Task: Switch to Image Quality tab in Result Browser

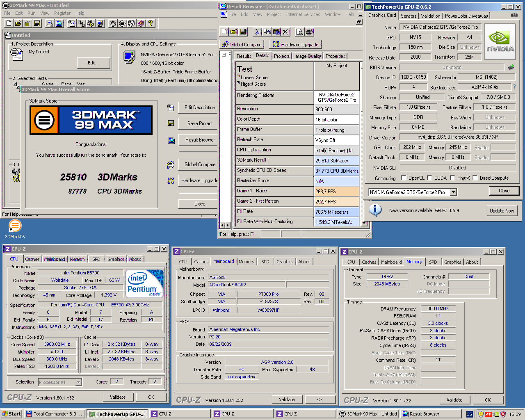Action: tap(308, 56)
